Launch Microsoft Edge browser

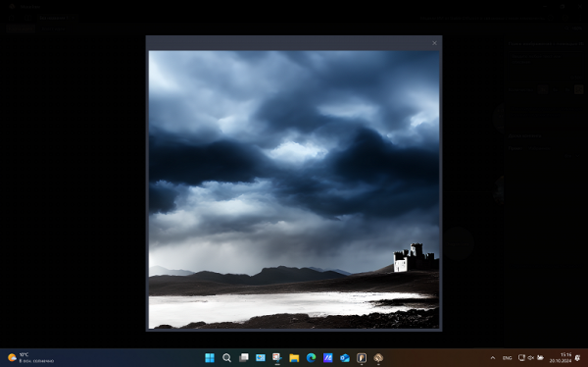[x=311, y=357]
